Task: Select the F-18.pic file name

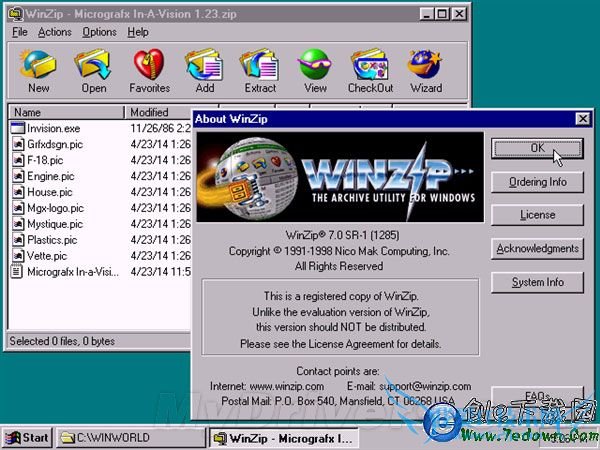Action: [45, 160]
